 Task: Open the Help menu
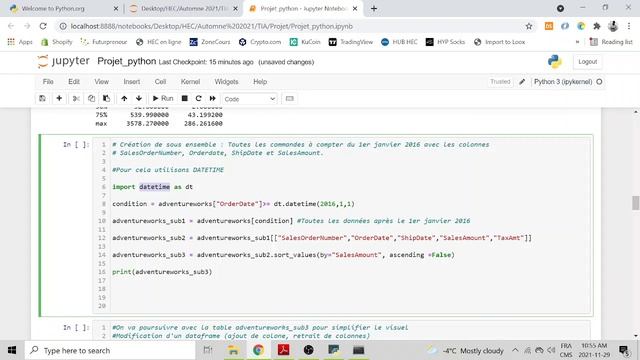point(260,82)
